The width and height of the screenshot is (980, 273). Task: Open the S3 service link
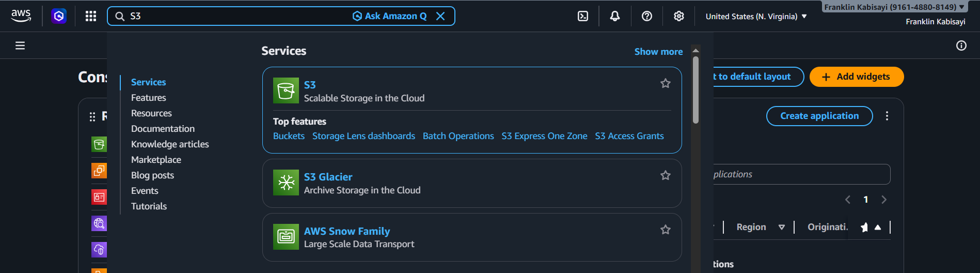coord(310,85)
